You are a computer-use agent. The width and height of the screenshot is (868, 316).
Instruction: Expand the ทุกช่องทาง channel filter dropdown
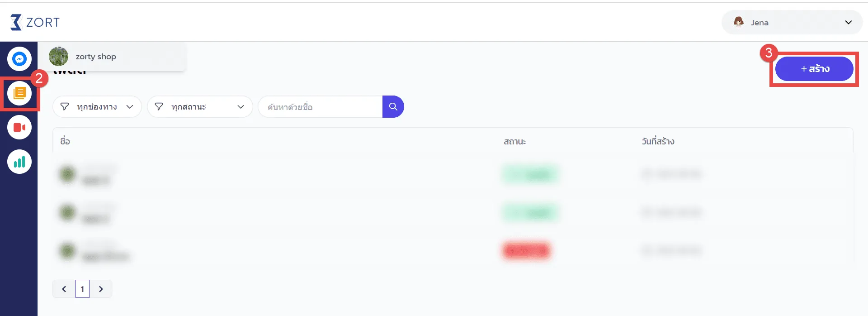coord(97,107)
